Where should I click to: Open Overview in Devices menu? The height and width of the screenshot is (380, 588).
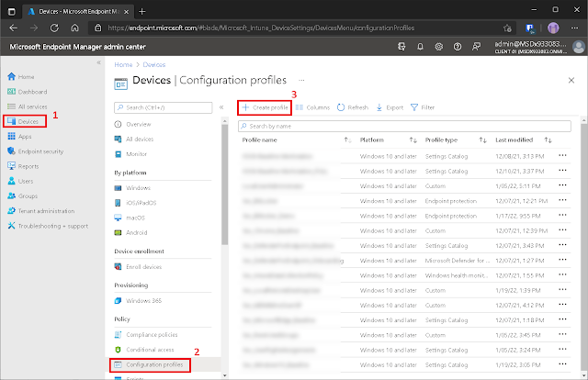point(132,124)
